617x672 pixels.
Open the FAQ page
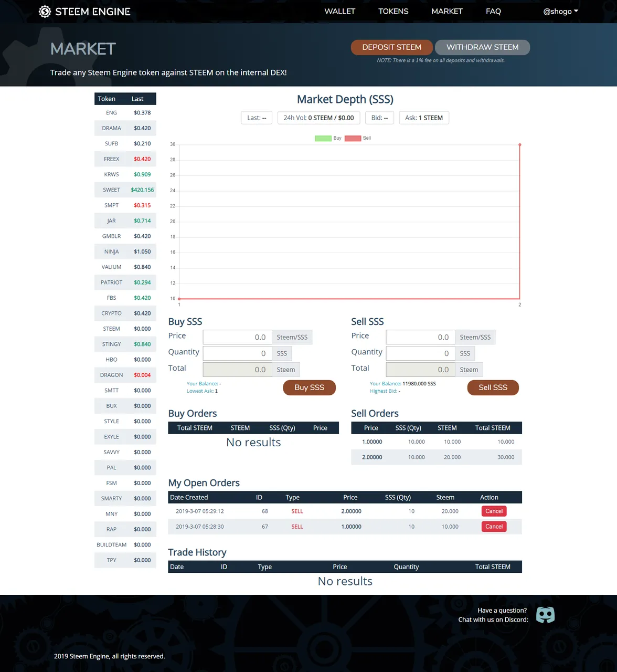click(493, 12)
